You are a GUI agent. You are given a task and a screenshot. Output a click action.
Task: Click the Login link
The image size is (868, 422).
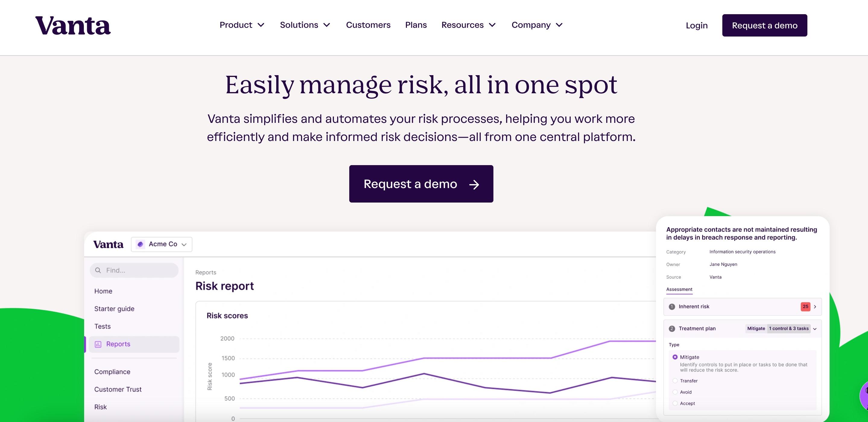coord(696,26)
